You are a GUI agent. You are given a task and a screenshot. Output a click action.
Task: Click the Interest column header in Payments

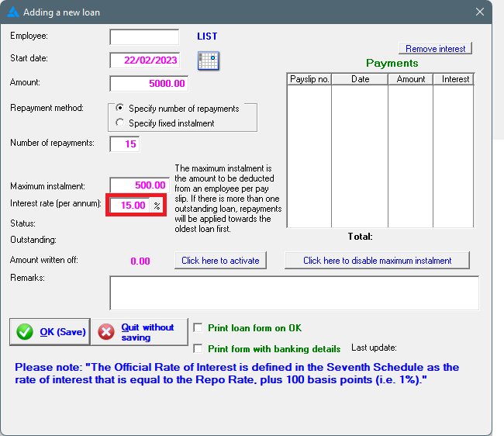tap(455, 79)
